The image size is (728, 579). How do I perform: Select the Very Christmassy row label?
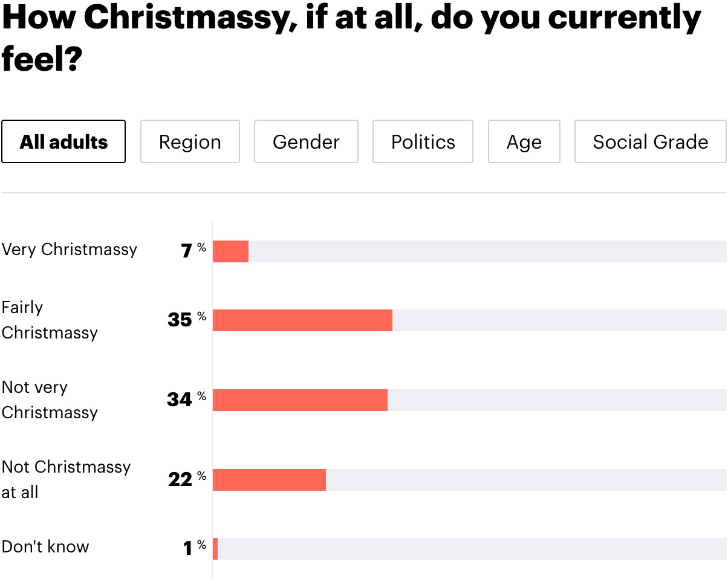[x=70, y=249]
